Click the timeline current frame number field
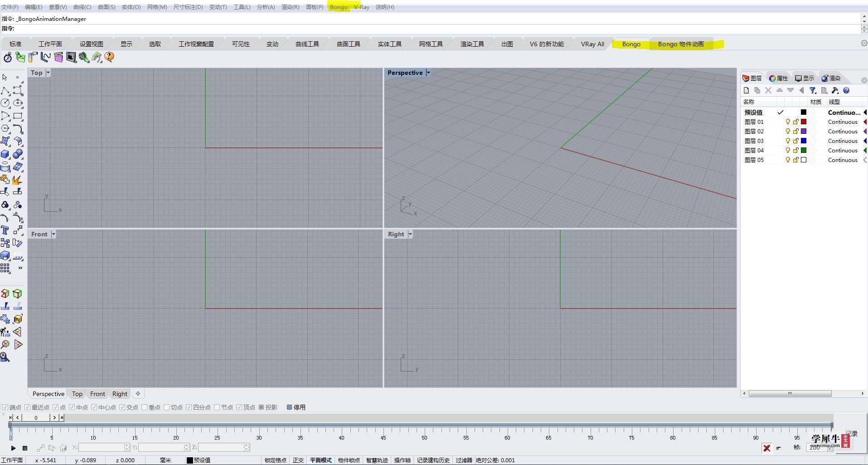Image resolution: width=868 pixels, height=465 pixels. point(36,417)
